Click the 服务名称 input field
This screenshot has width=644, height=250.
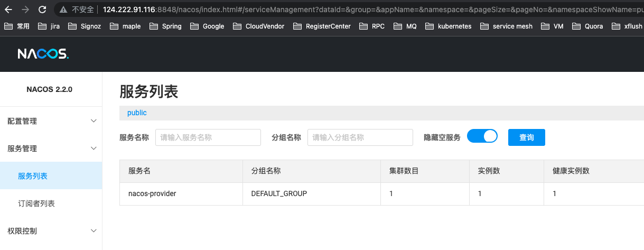[208, 137]
